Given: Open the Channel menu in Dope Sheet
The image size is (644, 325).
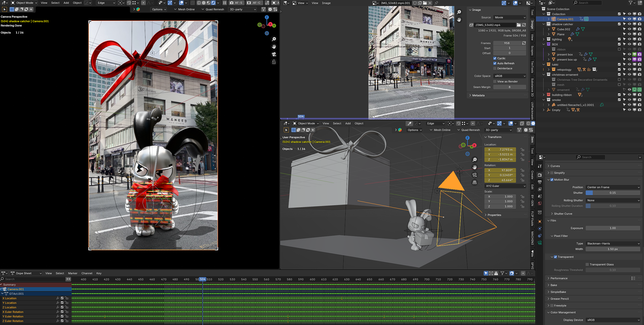Looking at the screenshot, I should (x=87, y=273).
